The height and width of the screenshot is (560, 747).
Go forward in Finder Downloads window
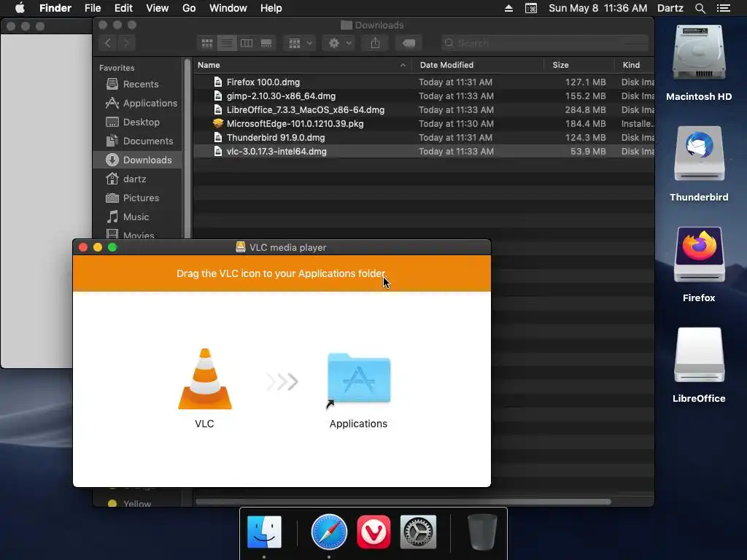tap(126, 43)
